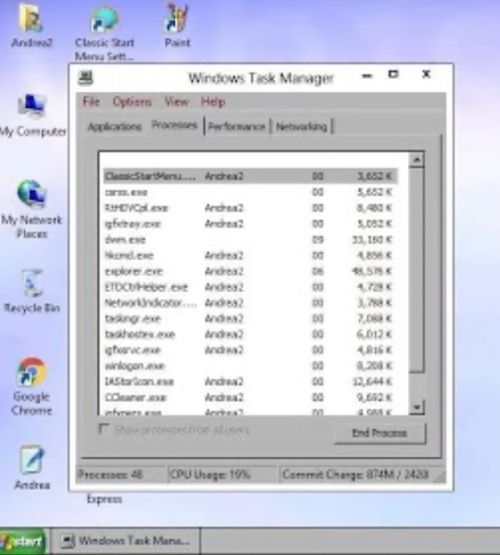The width and height of the screenshot is (500, 555).
Task: Click the process list scroll-down arrow
Action: (x=416, y=407)
